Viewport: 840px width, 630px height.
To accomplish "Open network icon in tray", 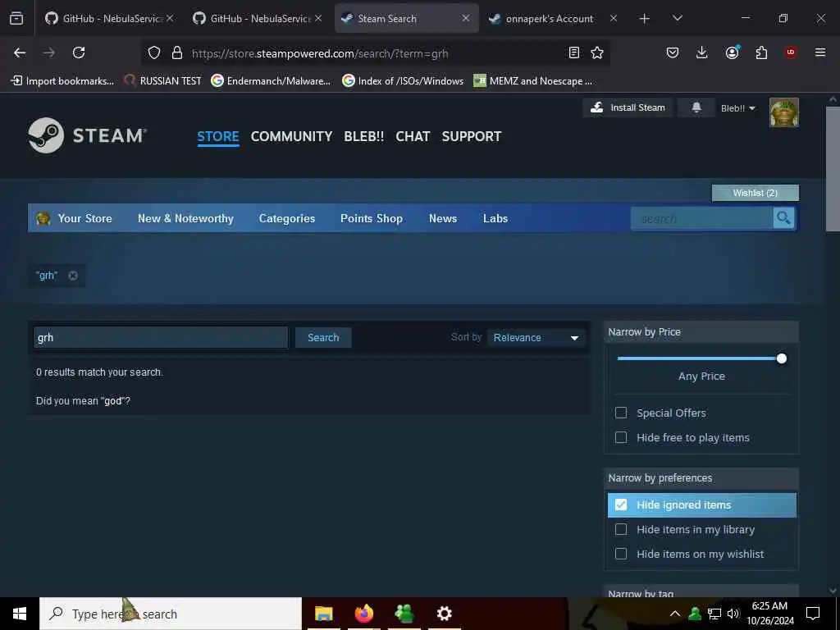I will (x=714, y=614).
